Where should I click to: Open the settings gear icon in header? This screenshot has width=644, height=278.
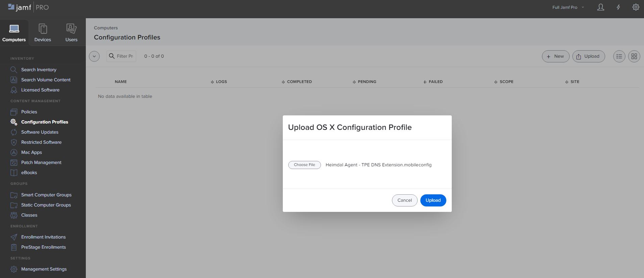636,7
